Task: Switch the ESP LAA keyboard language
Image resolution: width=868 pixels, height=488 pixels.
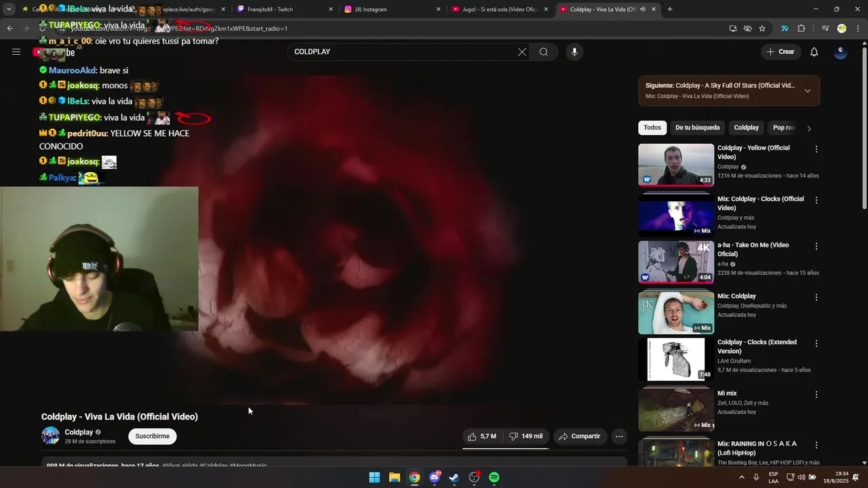Action: coord(773,478)
